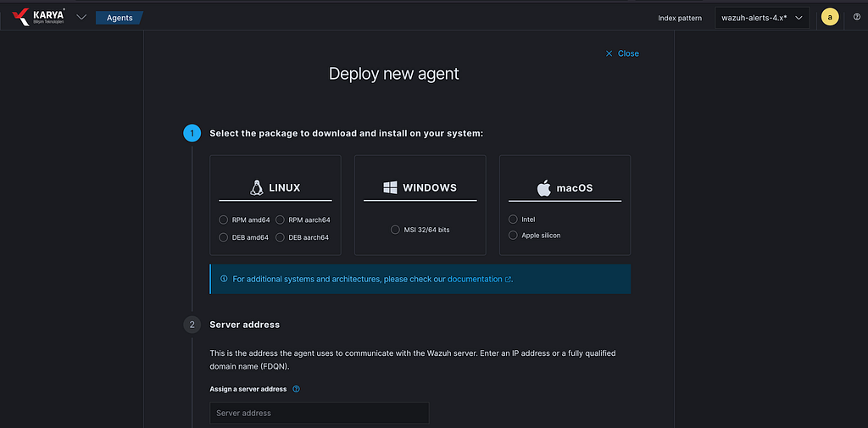
Task: Open the Agents breadcrumb tab
Action: click(x=120, y=18)
